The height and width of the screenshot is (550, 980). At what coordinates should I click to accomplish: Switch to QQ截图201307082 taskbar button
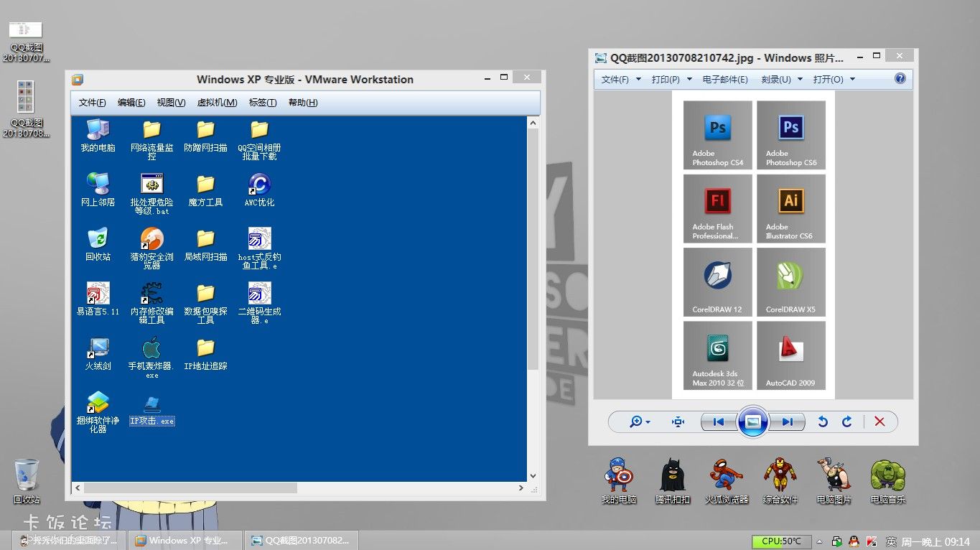[x=302, y=540]
